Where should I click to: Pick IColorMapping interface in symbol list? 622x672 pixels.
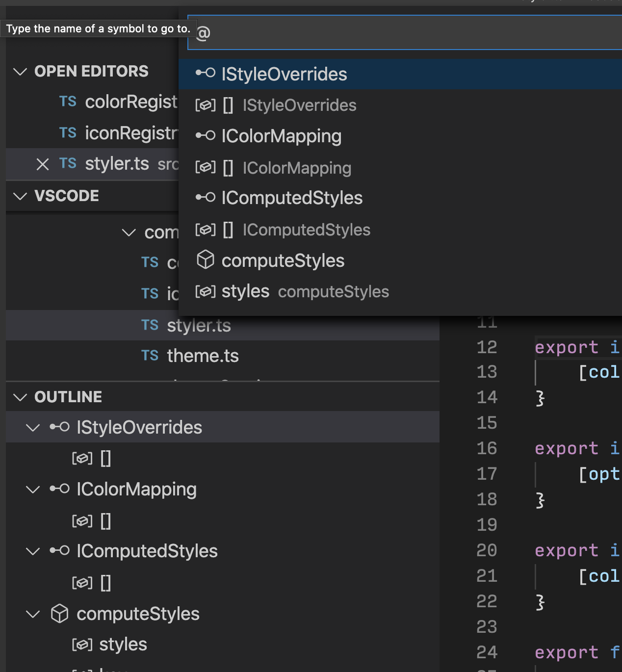coord(400,136)
